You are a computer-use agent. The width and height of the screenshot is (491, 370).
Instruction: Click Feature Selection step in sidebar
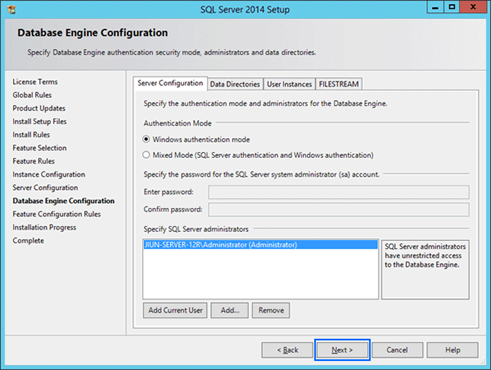click(39, 148)
